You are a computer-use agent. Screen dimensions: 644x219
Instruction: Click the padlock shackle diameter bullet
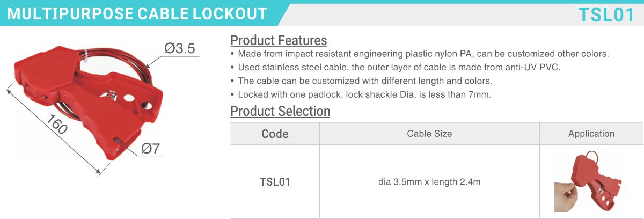point(361,95)
